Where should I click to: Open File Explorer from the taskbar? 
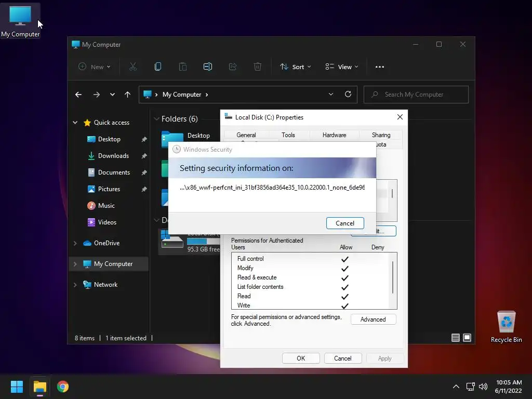pyautogui.click(x=39, y=387)
